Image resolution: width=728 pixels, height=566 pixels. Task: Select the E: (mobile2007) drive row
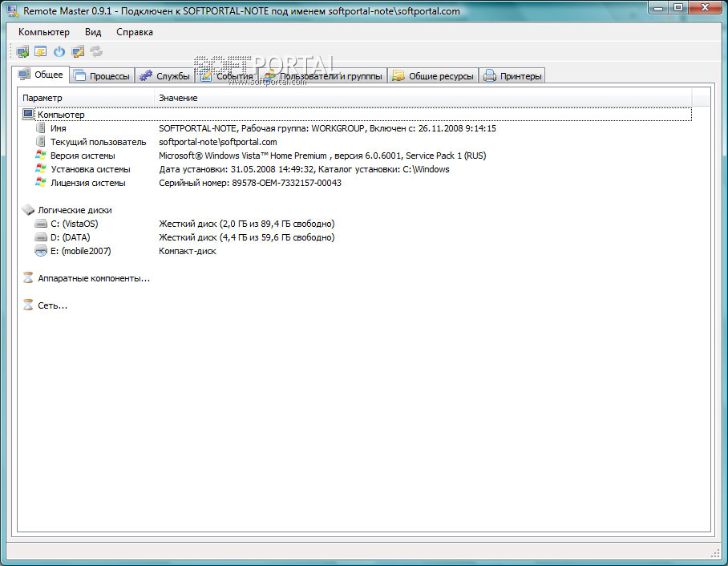tap(357, 251)
